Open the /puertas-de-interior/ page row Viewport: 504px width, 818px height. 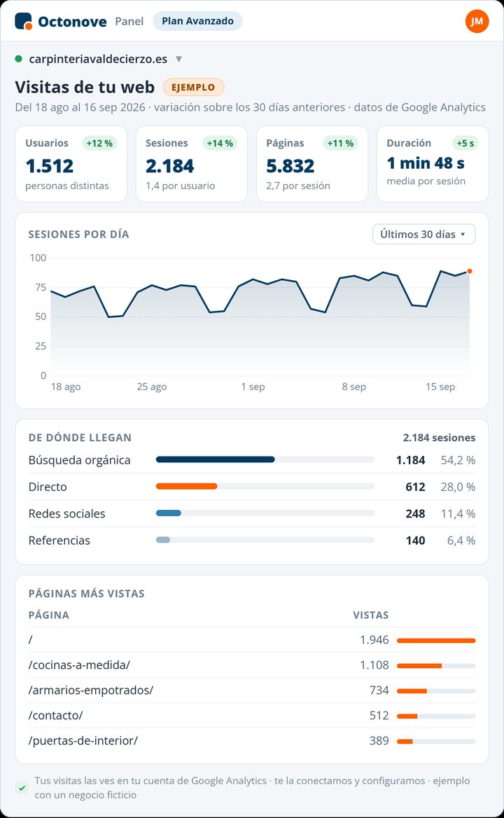(252, 740)
